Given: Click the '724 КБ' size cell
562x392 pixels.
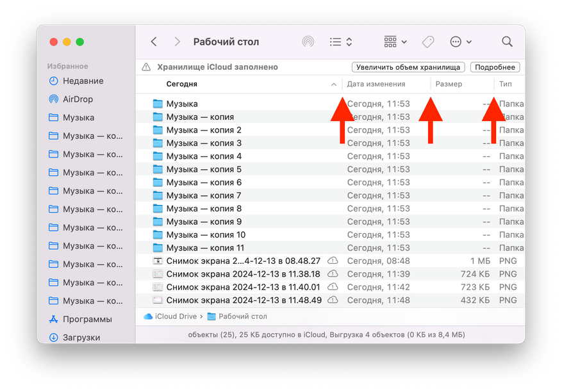Looking at the screenshot, I should tap(475, 274).
